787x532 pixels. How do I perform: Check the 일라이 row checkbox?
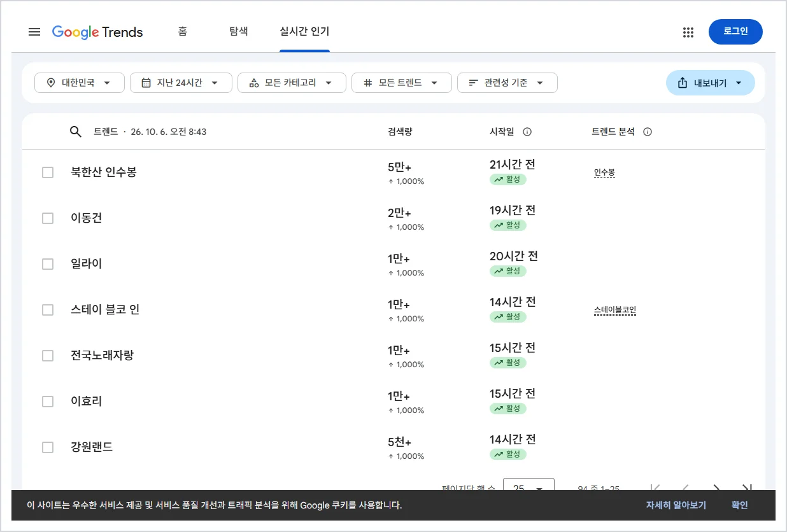pos(48,264)
